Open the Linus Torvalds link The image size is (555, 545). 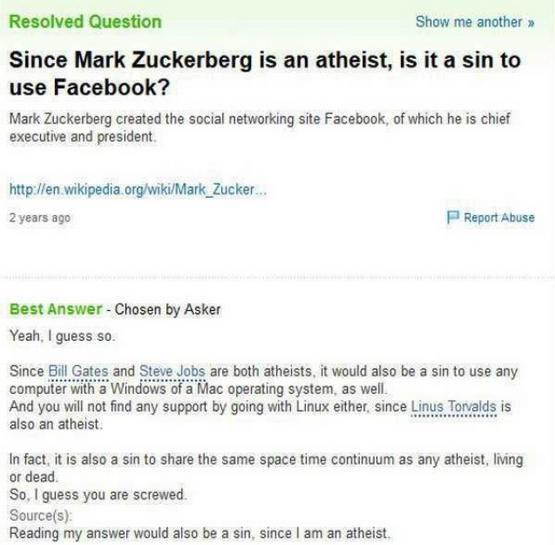click(453, 406)
